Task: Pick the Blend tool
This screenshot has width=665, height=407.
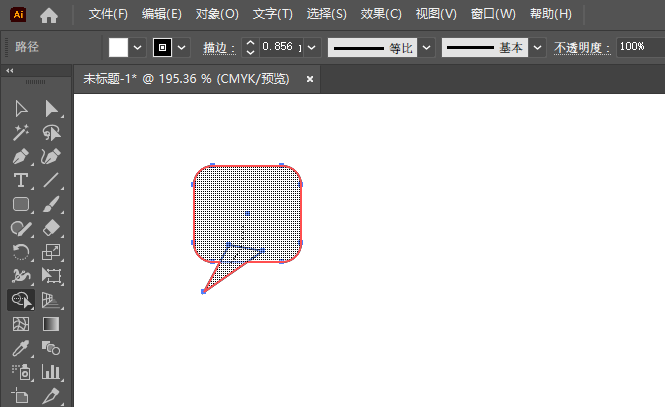Action: (51, 348)
